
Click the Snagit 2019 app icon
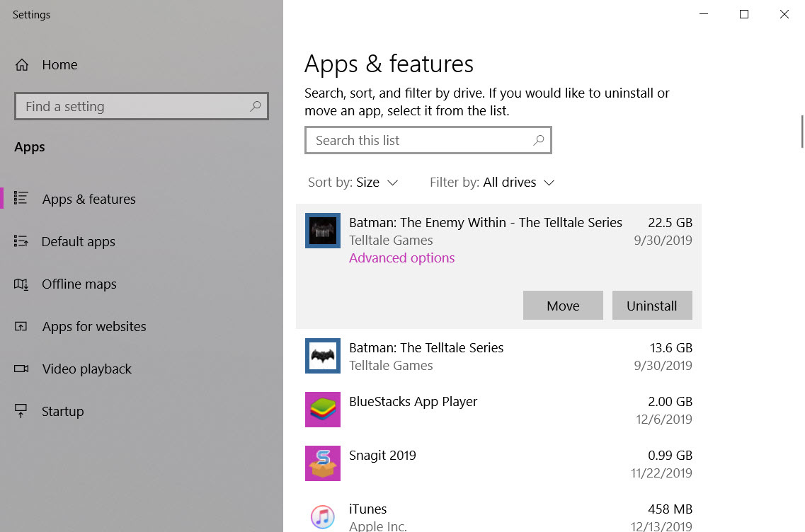pyautogui.click(x=322, y=463)
